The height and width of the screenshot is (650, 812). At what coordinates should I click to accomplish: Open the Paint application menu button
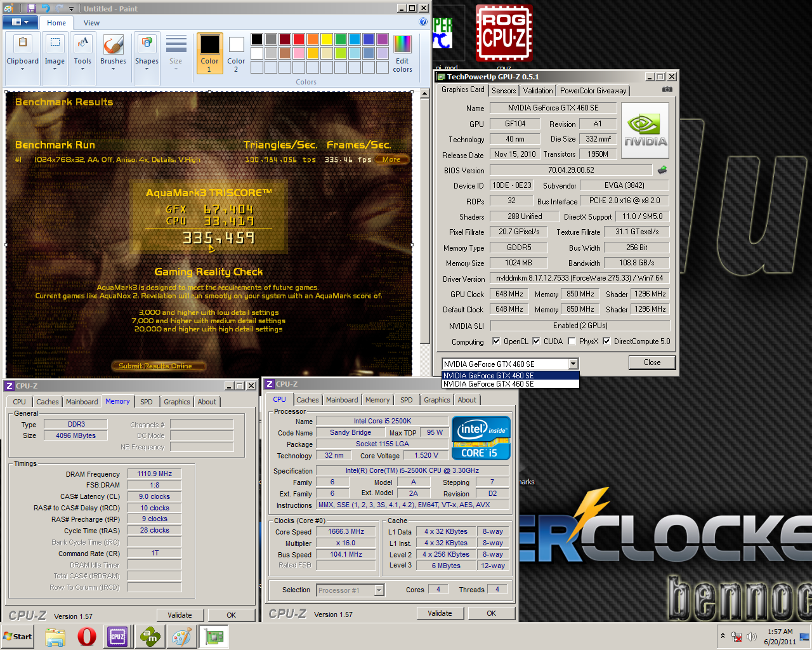[x=20, y=22]
